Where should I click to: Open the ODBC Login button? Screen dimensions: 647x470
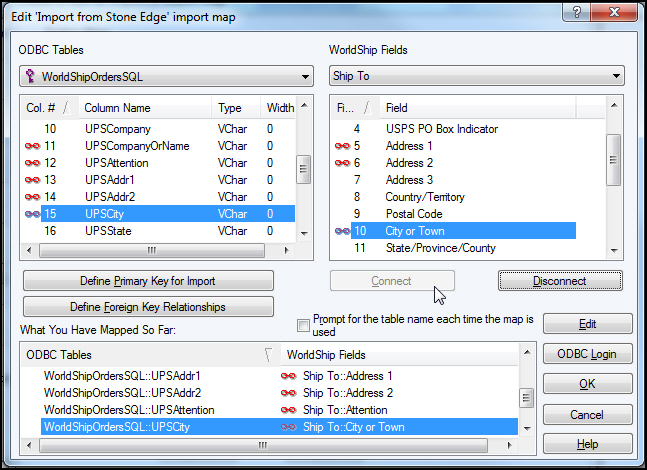pyautogui.click(x=588, y=354)
